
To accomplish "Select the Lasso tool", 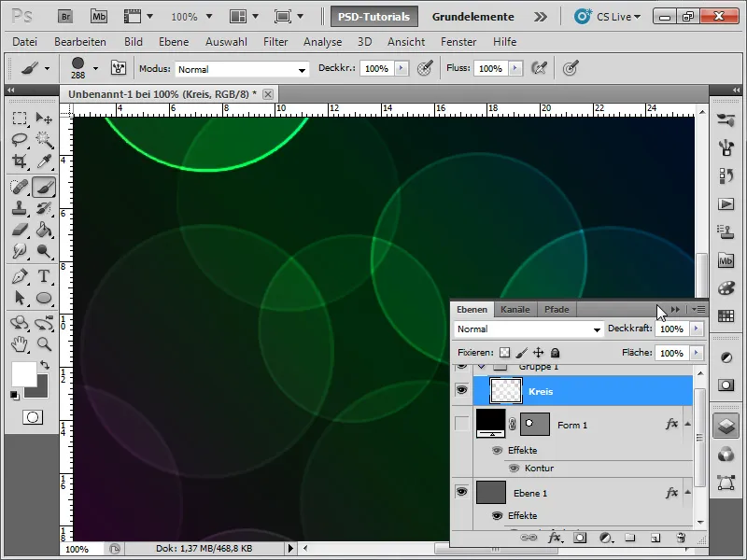I will click(x=20, y=139).
